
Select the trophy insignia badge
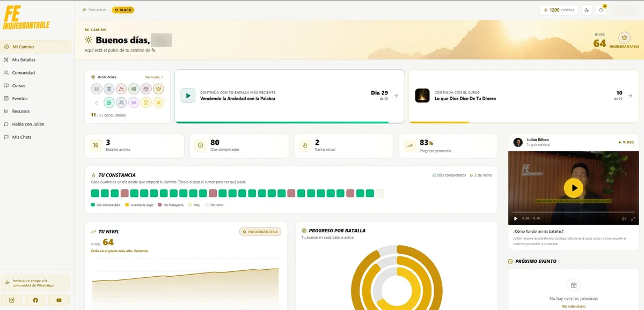tap(146, 102)
